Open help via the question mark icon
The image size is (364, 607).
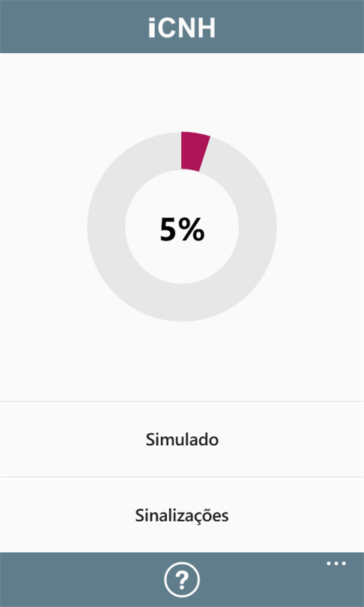[x=182, y=580]
